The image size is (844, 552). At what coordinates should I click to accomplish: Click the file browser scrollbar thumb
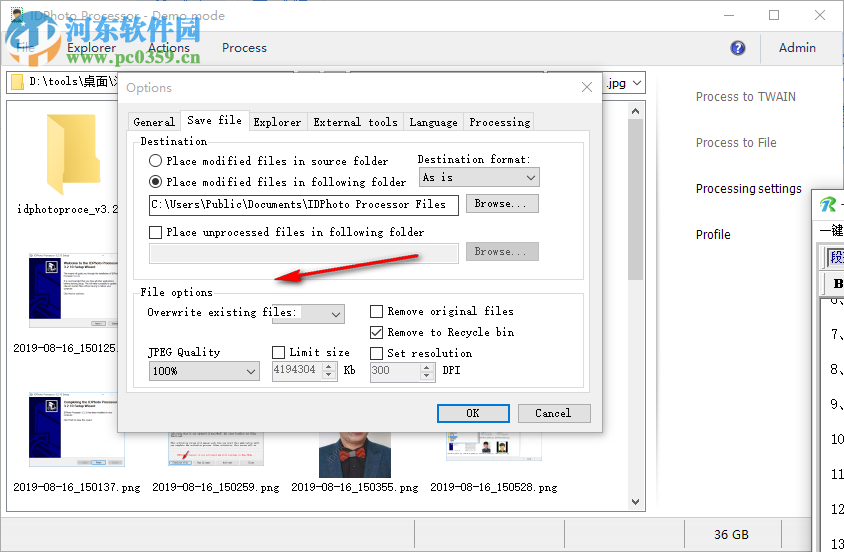click(x=636, y=200)
